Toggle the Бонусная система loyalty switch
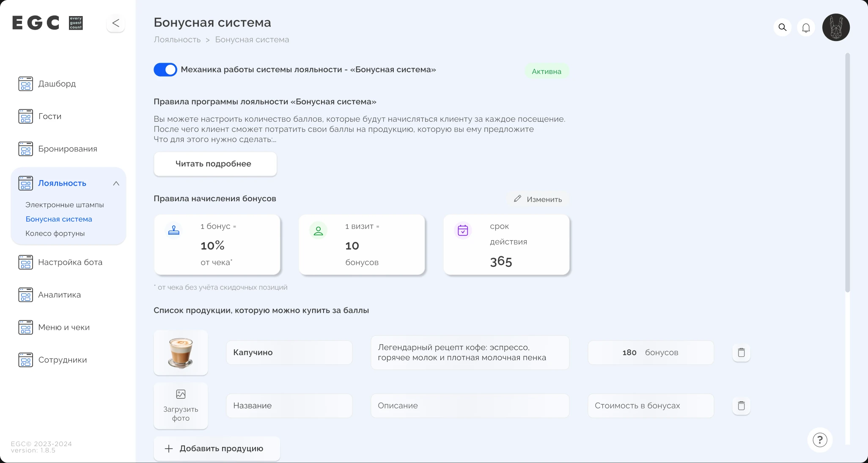Image resolution: width=868 pixels, height=463 pixels. (165, 70)
